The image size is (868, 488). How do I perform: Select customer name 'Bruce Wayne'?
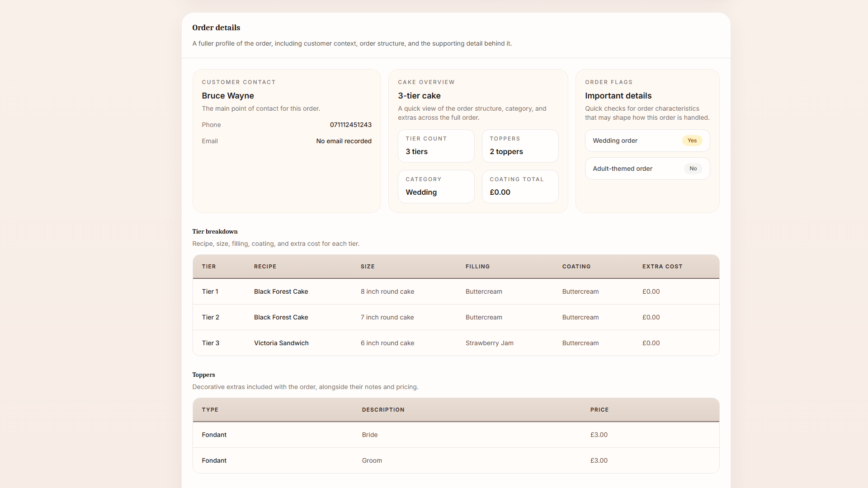pyautogui.click(x=228, y=96)
